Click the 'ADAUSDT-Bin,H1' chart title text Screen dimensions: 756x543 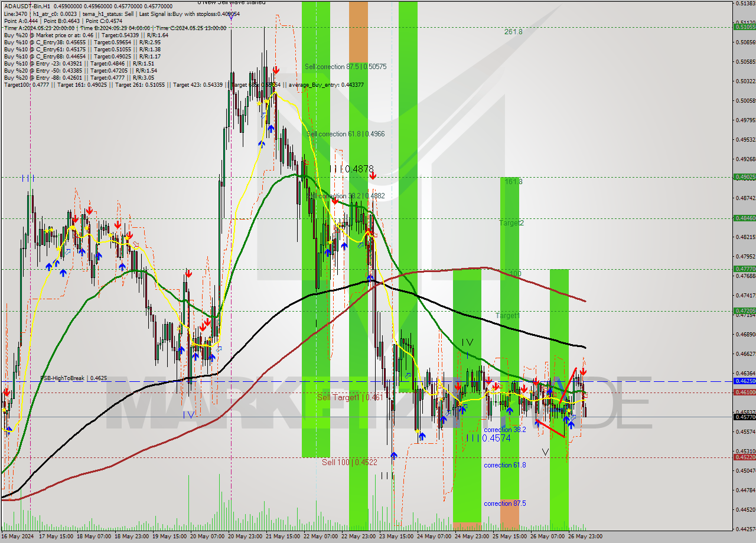tap(27, 6)
